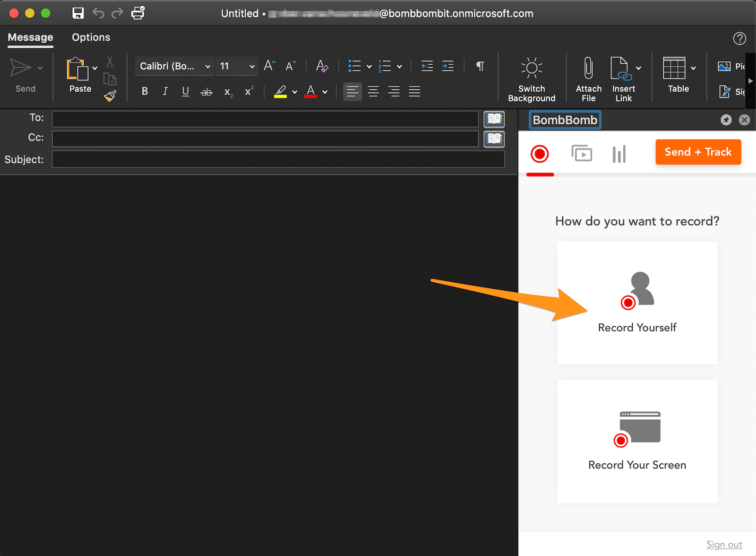The width and height of the screenshot is (756, 556).
Task: Expand the highlight color arrow
Action: click(x=294, y=92)
